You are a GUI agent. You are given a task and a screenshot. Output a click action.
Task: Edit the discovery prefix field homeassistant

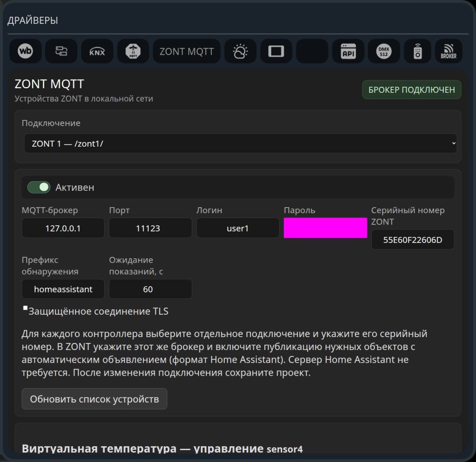pyautogui.click(x=63, y=289)
